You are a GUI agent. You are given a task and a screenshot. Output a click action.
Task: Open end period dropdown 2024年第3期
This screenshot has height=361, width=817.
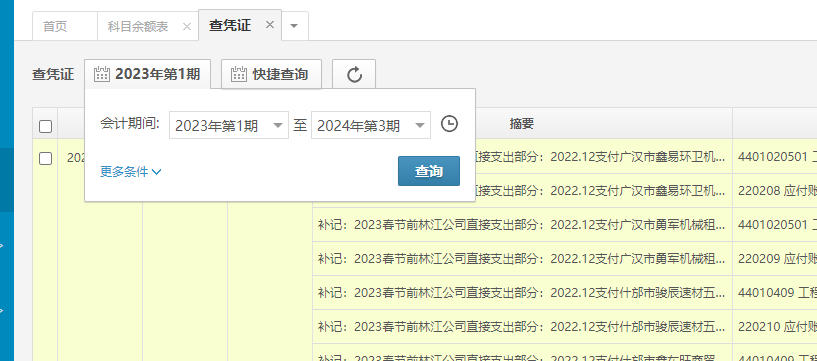[371, 125]
